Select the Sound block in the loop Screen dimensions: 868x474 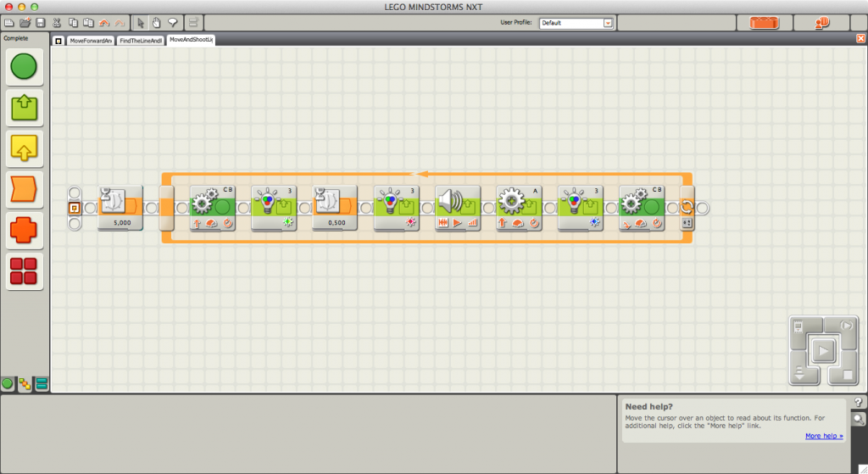458,207
